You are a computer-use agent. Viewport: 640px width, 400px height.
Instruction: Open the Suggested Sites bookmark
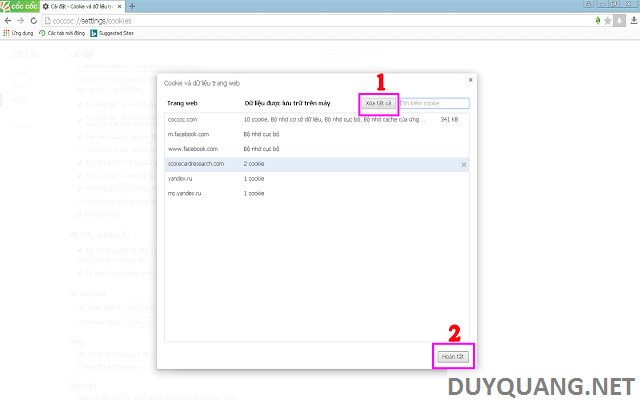pos(112,33)
